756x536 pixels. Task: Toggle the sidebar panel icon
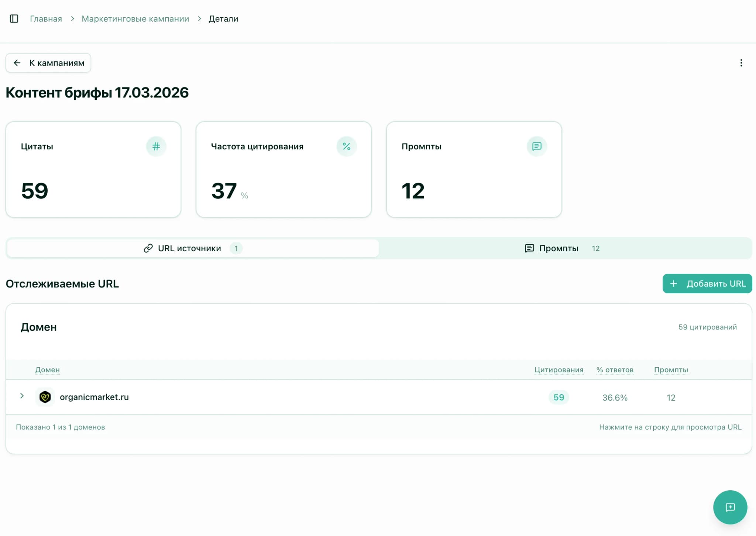pos(14,19)
